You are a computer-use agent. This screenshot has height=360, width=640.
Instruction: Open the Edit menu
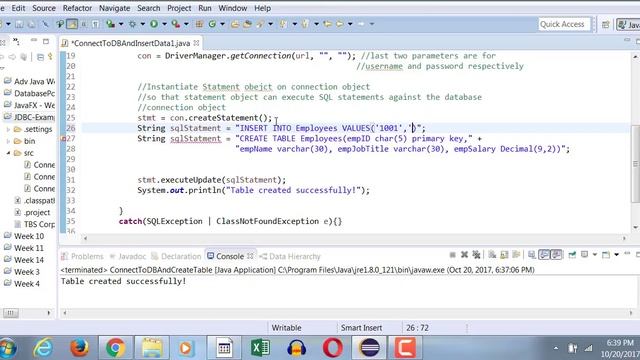(18, 8)
